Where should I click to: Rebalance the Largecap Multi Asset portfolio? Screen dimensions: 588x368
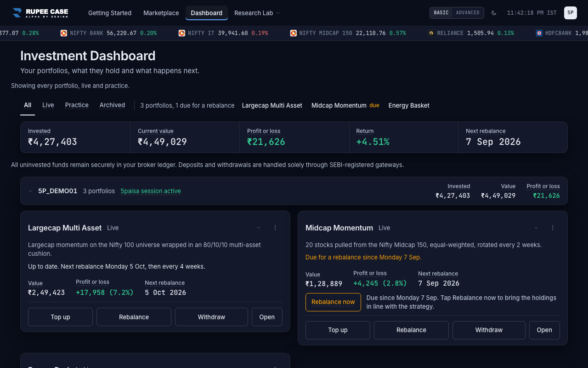tap(134, 317)
